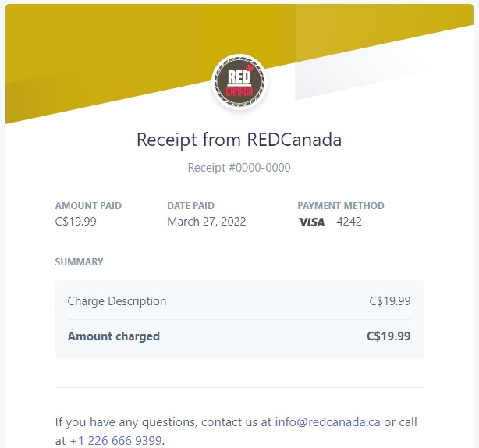479x448 pixels.
Task: Click the bold C$19.99 total amount
Action: [389, 336]
